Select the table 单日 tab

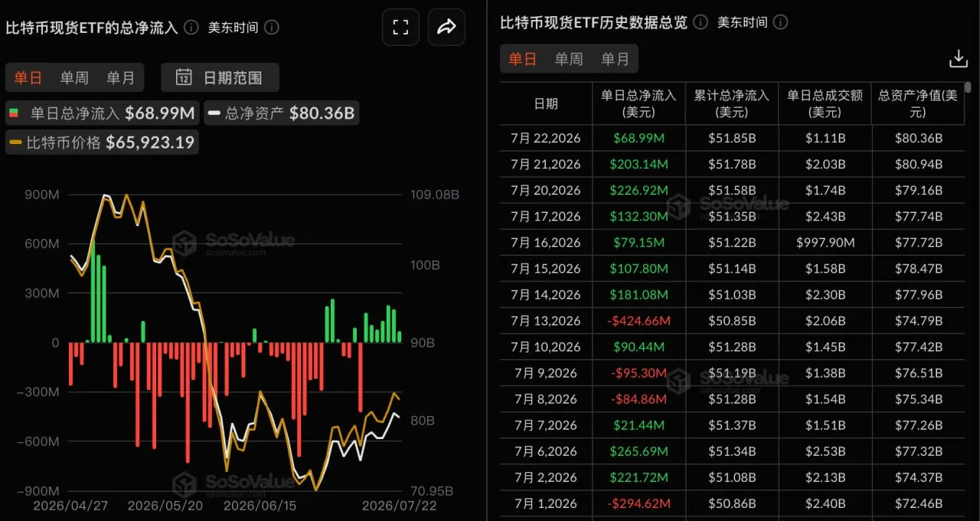522,59
